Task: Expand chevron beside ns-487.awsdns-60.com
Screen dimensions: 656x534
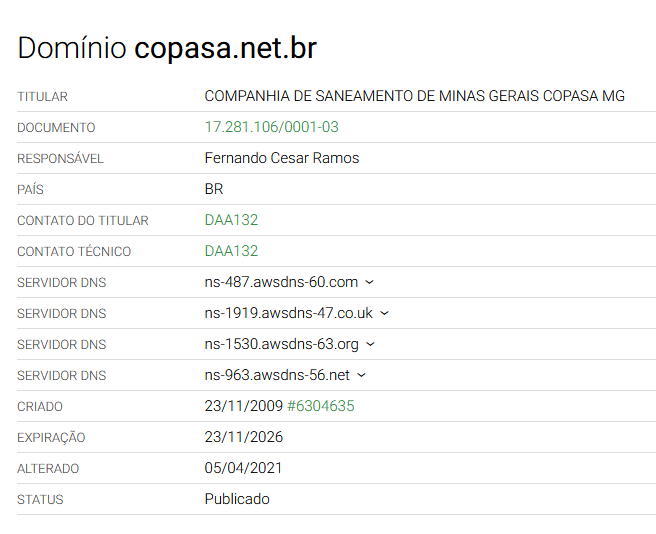Action: coord(369,283)
